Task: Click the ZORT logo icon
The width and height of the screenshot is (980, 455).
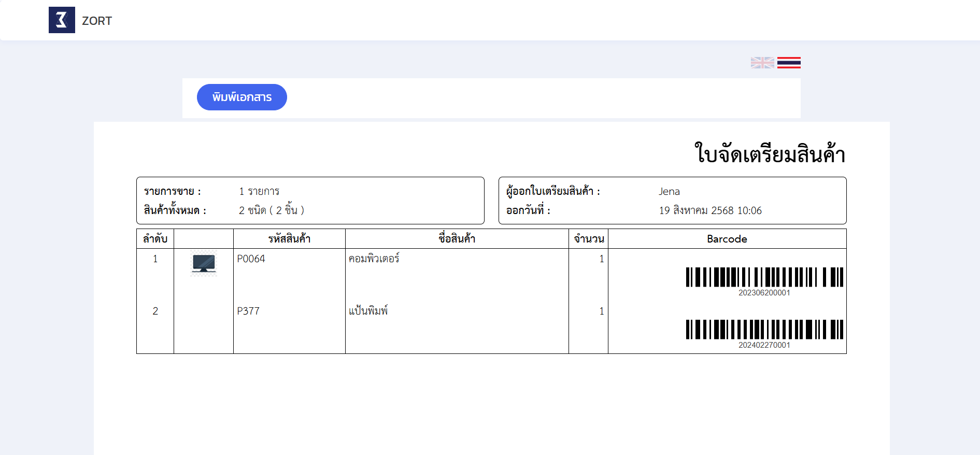Action: point(62,20)
